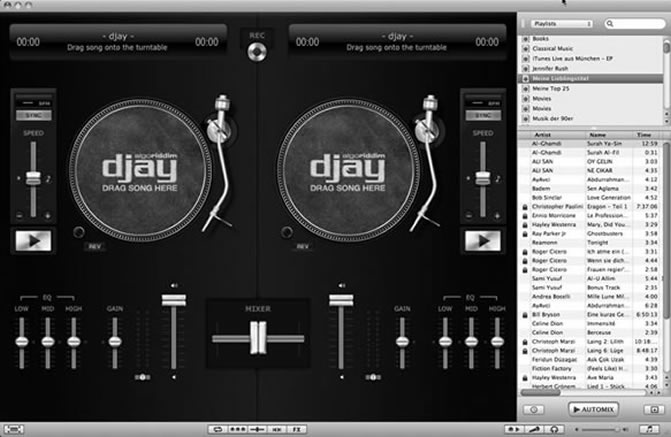Click the view-size icon at bottom left
671x437 pixels.
tap(14, 429)
